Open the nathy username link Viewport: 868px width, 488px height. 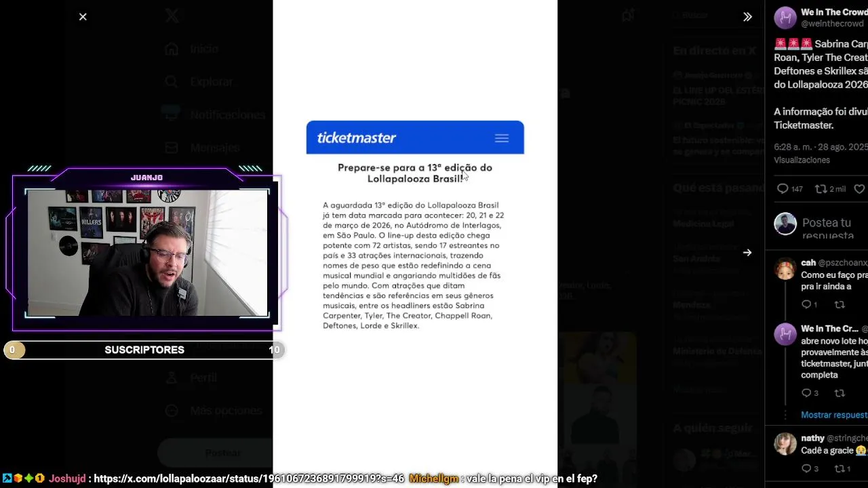[812, 439]
